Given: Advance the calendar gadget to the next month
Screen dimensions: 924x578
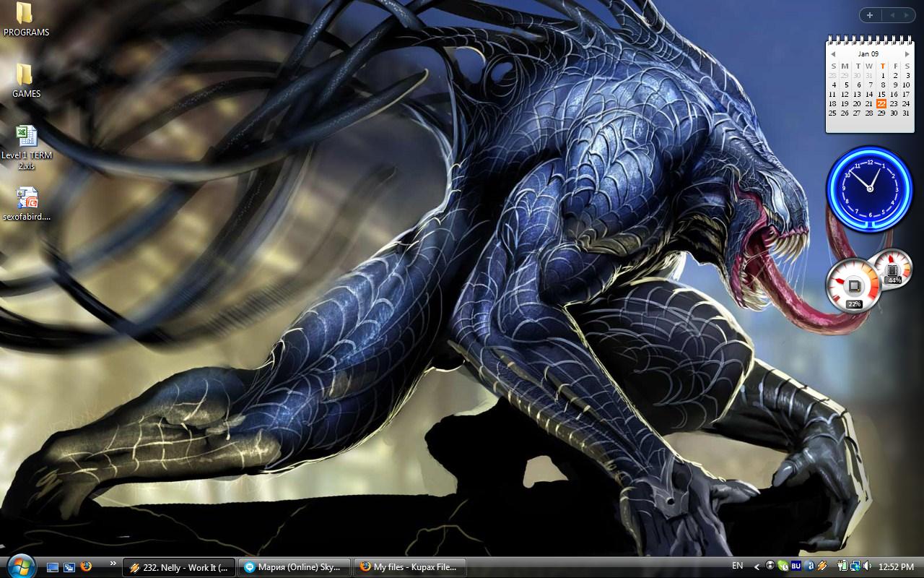Looking at the screenshot, I should point(907,53).
